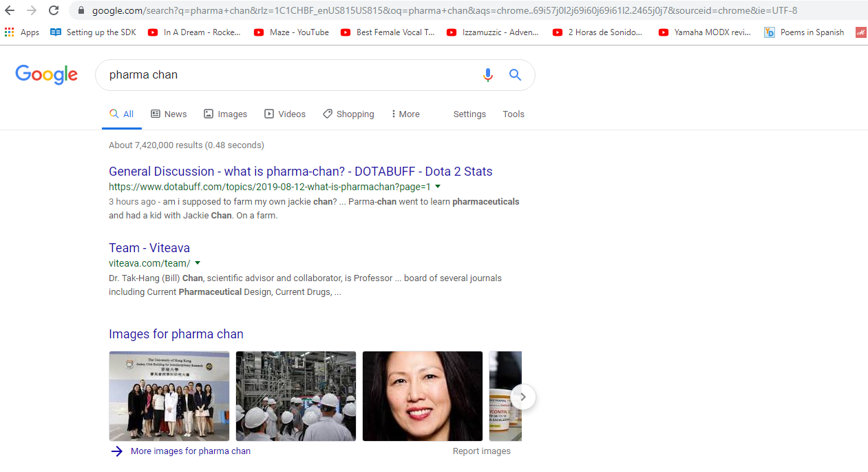The image size is (868, 472).
Task: Open the factory workers in hard hats image
Action: coord(296,396)
